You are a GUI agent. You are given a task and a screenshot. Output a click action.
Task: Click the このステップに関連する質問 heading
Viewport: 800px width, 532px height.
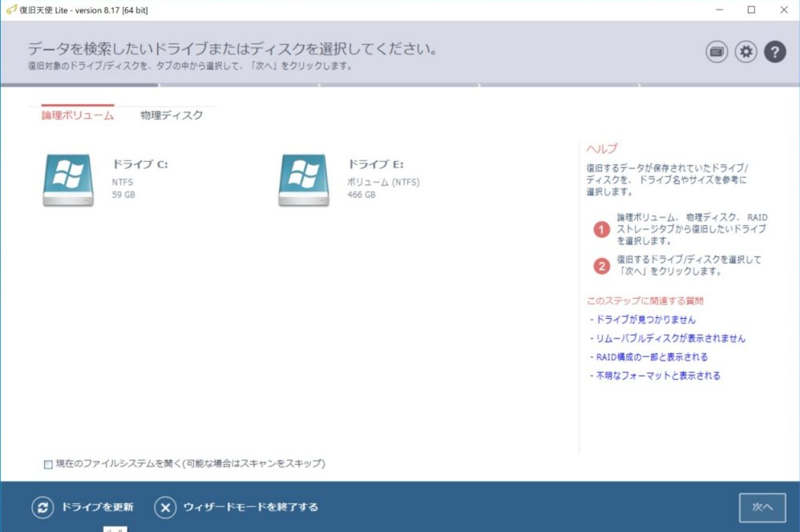tap(645, 301)
